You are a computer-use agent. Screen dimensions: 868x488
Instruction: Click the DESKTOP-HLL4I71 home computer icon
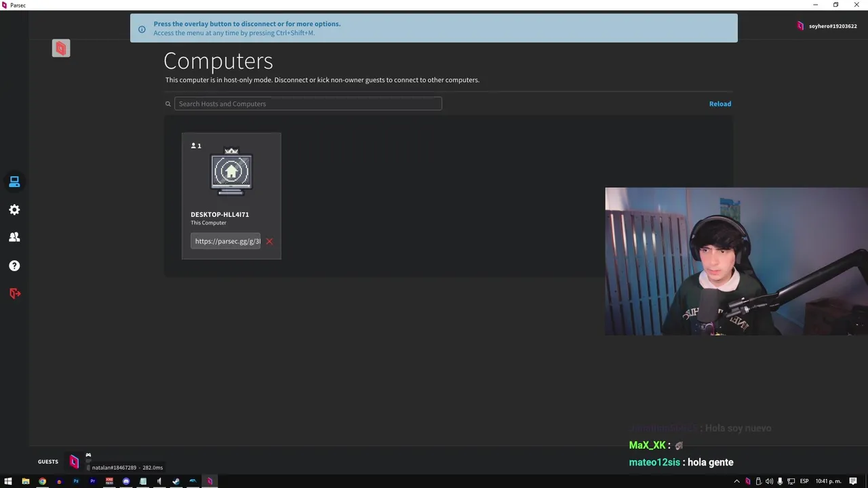click(x=231, y=172)
